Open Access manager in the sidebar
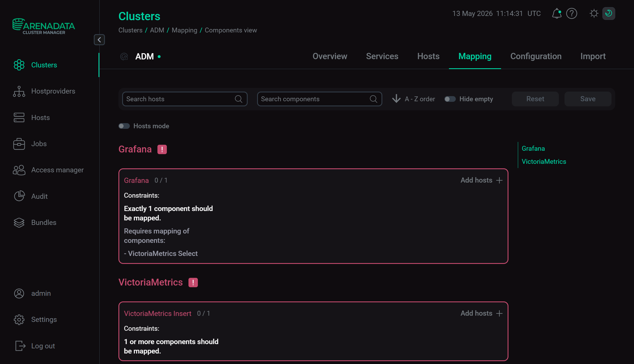634x364 pixels. tap(58, 170)
